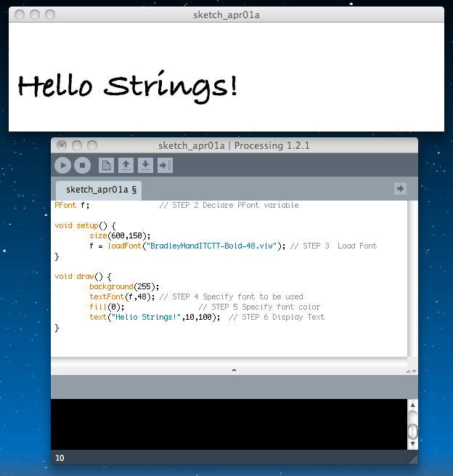Minimize the sketch_apr01a output window
This screenshot has height=476, width=453.
[35, 15]
